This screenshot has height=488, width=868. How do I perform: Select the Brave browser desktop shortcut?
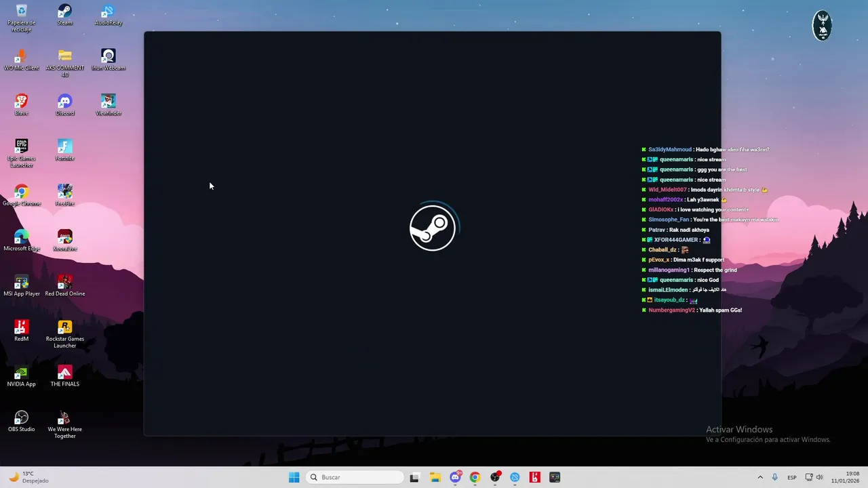21,105
